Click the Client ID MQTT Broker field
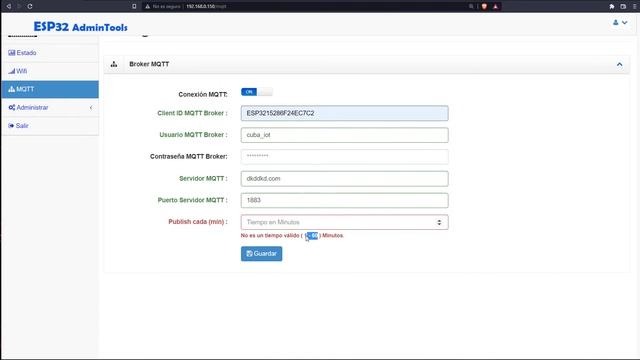This screenshot has height=360, width=640. coord(344,113)
